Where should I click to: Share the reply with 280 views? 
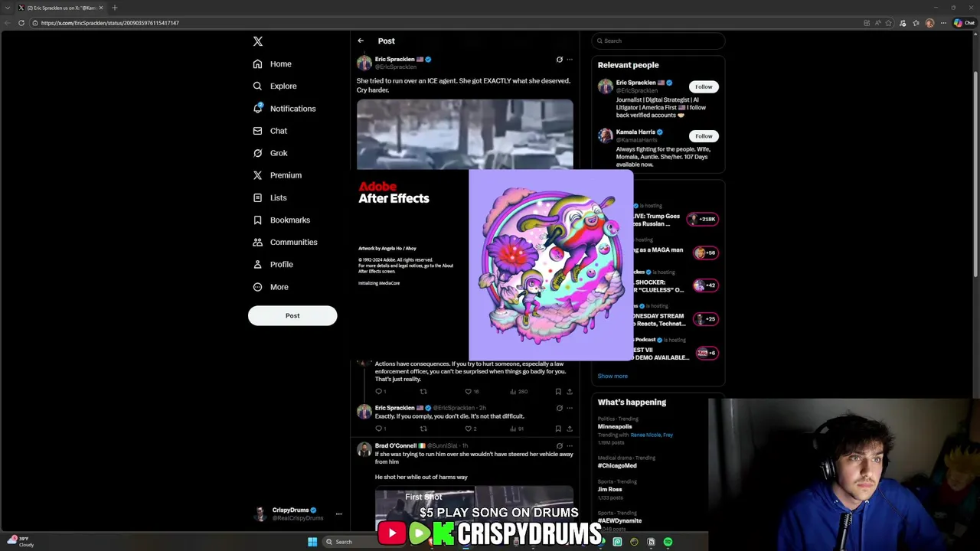569,392
